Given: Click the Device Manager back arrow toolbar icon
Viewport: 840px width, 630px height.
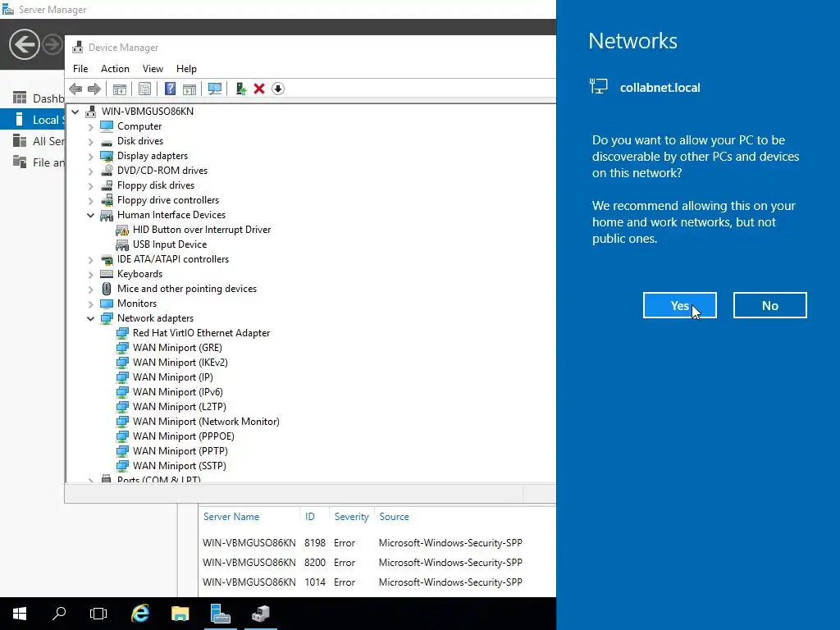Looking at the screenshot, I should pos(75,89).
